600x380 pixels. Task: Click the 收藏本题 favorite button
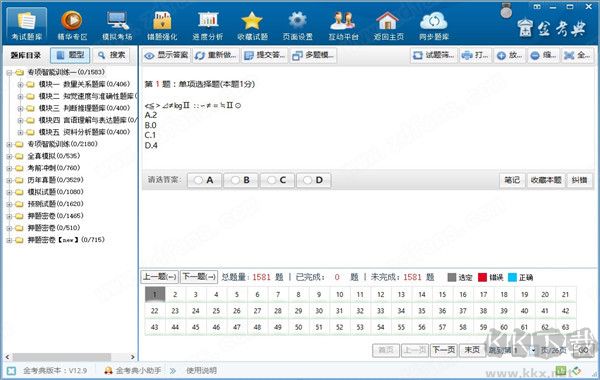[546, 180]
